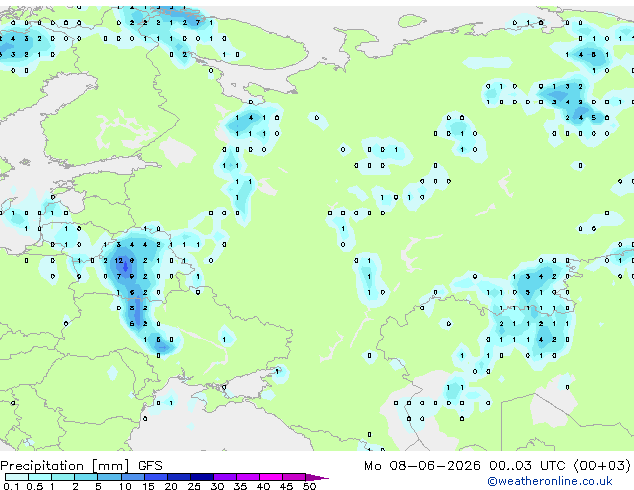The image size is (634, 490).
Task: Select the legend swatch between 10 and 15
Action: (x=133, y=477)
